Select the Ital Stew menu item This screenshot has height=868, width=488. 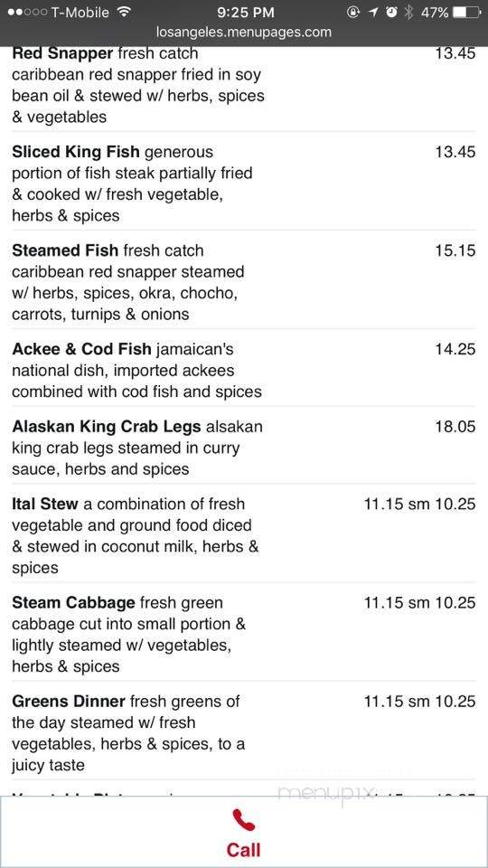243,536
